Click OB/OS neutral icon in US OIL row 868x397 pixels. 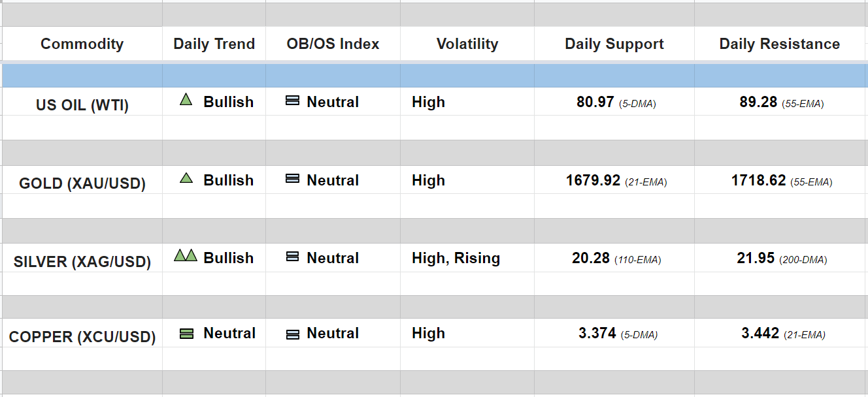click(x=293, y=101)
